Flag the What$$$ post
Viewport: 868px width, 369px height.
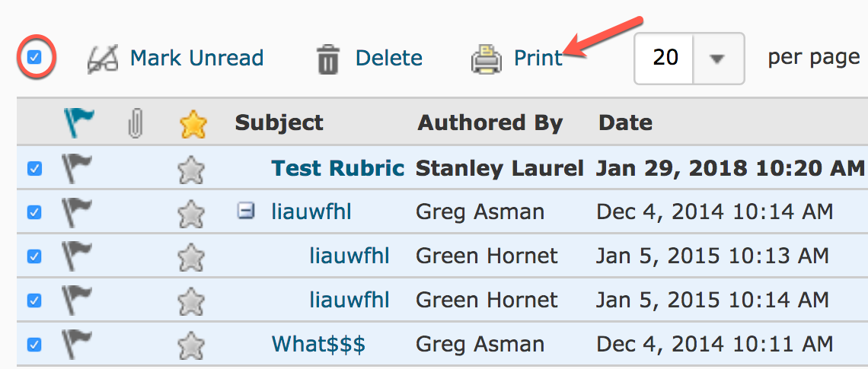pyautogui.click(x=76, y=344)
